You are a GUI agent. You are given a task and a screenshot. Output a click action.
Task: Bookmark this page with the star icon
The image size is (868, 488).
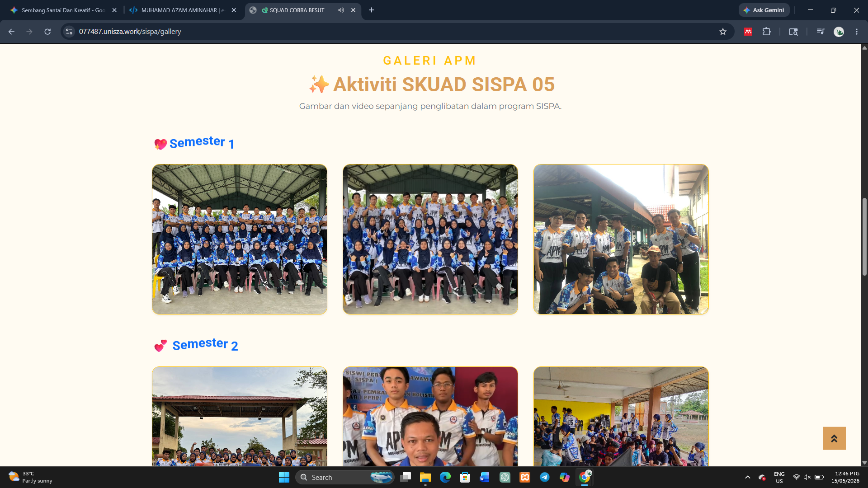(x=723, y=32)
